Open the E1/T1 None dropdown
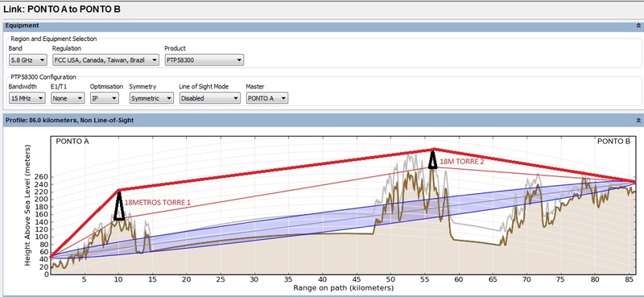The width and height of the screenshot is (644, 297). [68, 98]
